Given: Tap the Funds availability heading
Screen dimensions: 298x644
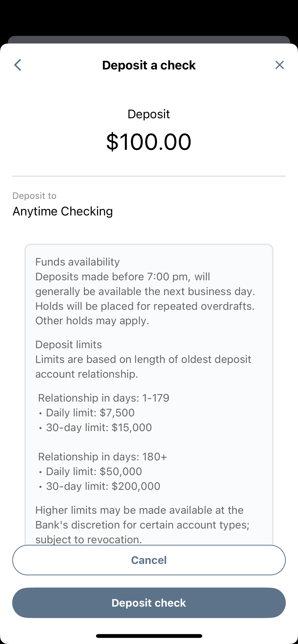Looking at the screenshot, I should 77,262.
